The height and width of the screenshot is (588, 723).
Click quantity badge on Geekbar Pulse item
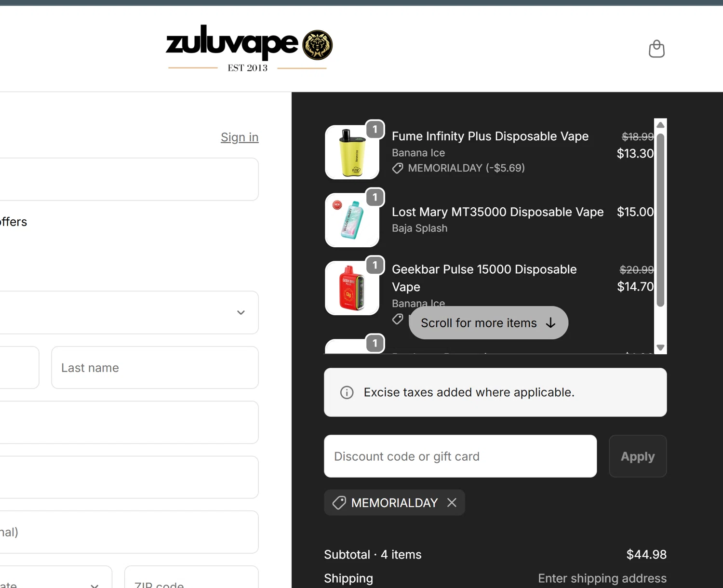(375, 265)
